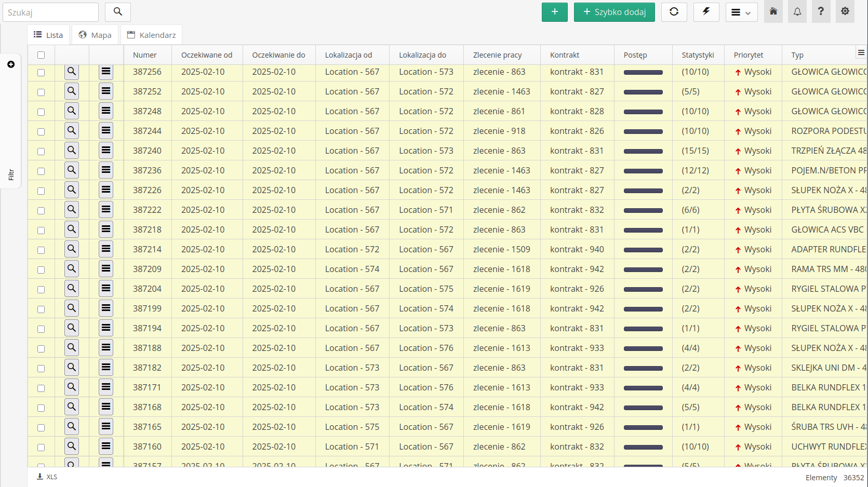
Task: Open notifications bell icon
Action: [797, 12]
